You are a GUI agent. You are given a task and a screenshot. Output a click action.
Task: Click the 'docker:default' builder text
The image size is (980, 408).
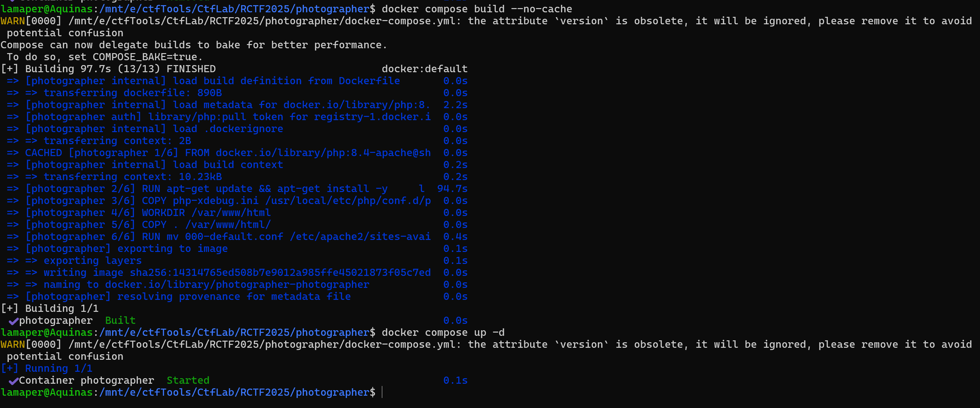(x=424, y=69)
